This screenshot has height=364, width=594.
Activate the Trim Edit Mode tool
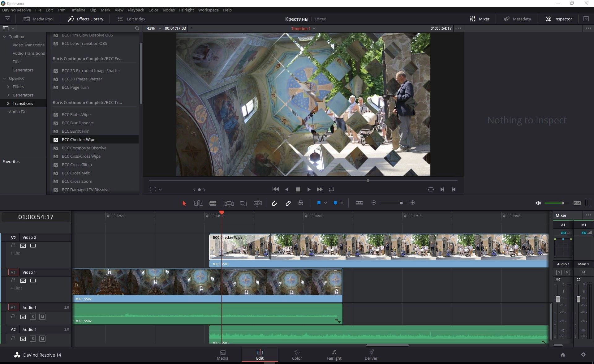coord(198,203)
